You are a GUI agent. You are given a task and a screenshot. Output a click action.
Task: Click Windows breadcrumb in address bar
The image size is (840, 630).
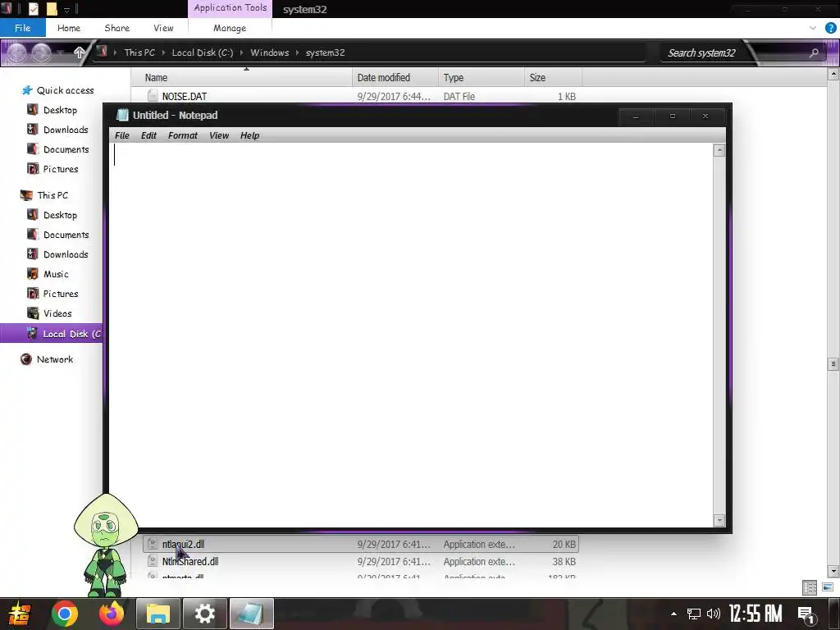pyautogui.click(x=269, y=52)
